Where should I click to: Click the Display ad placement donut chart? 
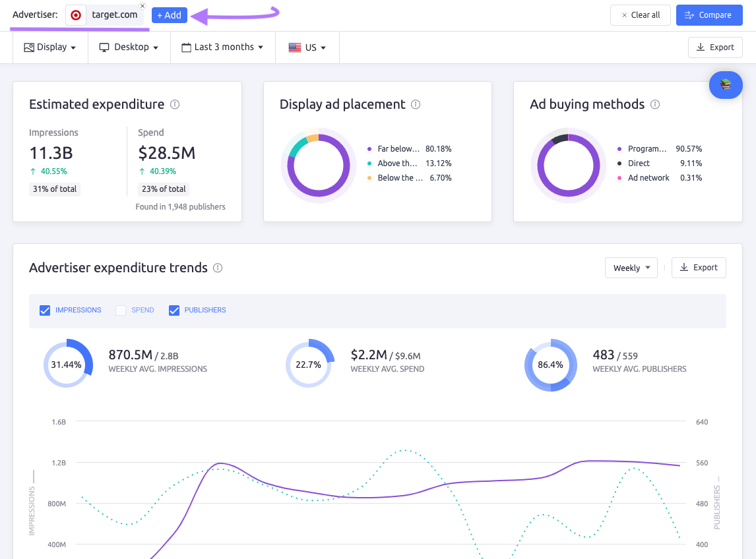click(x=319, y=165)
